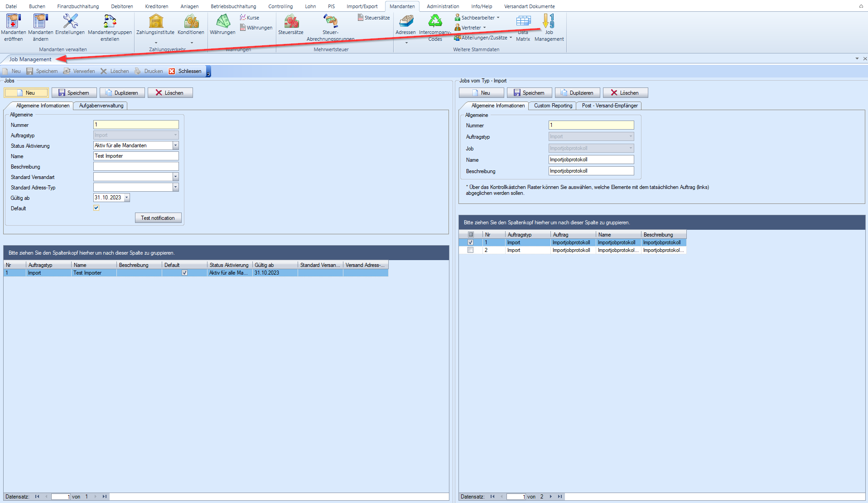This screenshot has width=868, height=503.
Task: Open the Data Matrix icon
Action: (523, 21)
